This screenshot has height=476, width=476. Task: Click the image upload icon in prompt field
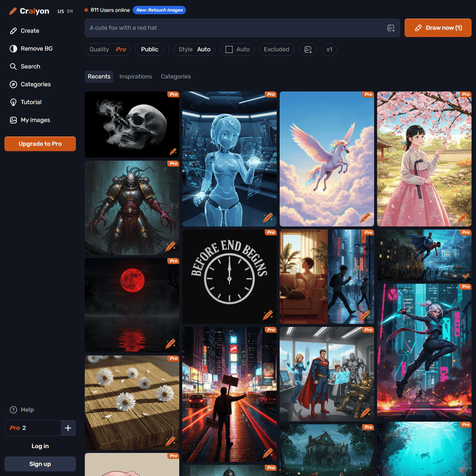coord(391,28)
